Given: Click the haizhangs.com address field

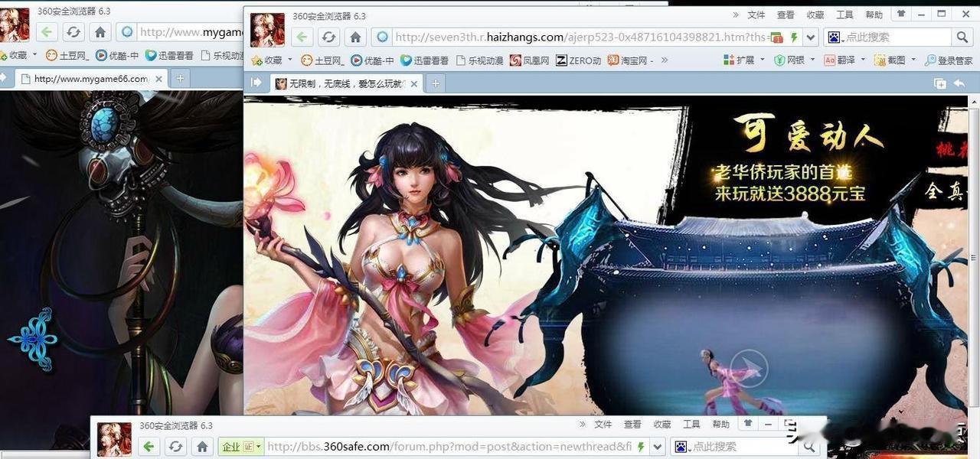Looking at the screenshot, I should 580,37.
